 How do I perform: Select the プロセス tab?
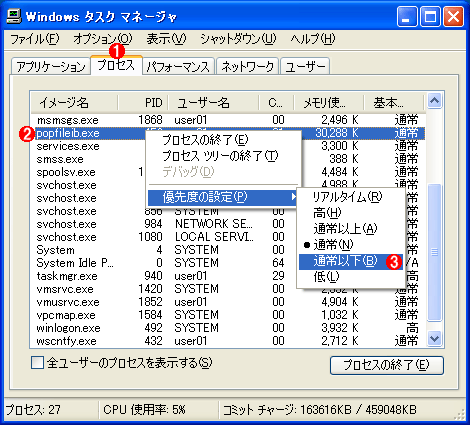point(116,65)
